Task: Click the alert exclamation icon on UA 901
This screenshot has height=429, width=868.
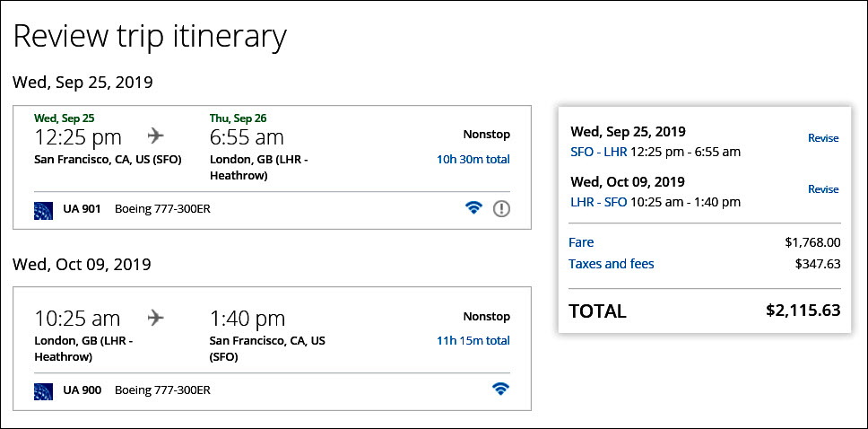Action: point(501,208)
